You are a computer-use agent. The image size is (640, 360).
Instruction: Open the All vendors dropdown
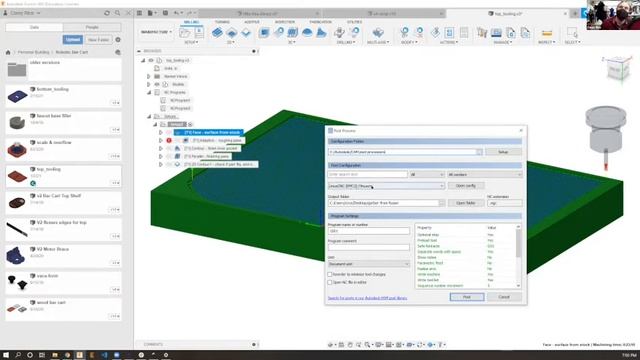(x=484, y=175)
